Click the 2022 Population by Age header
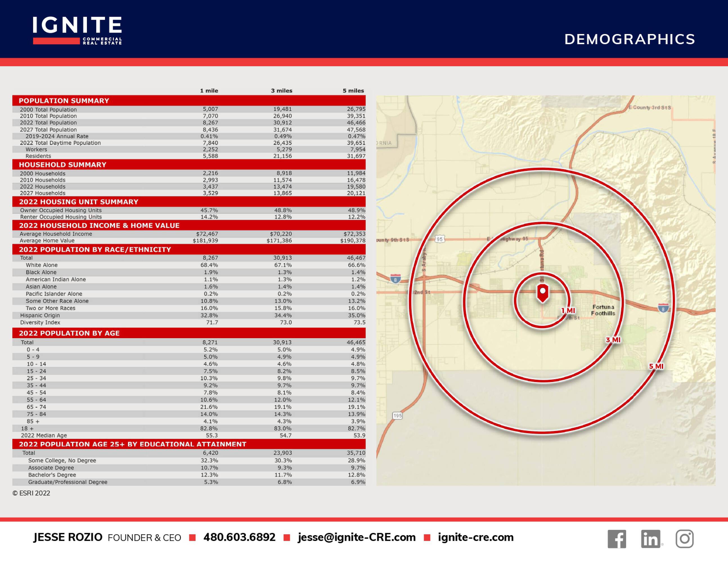Viewport: 728px width, 563px height. pos(69,333)
